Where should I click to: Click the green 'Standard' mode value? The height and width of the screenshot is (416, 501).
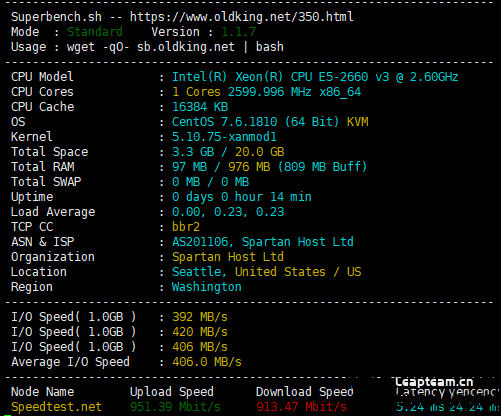click(x=95, y=32)
